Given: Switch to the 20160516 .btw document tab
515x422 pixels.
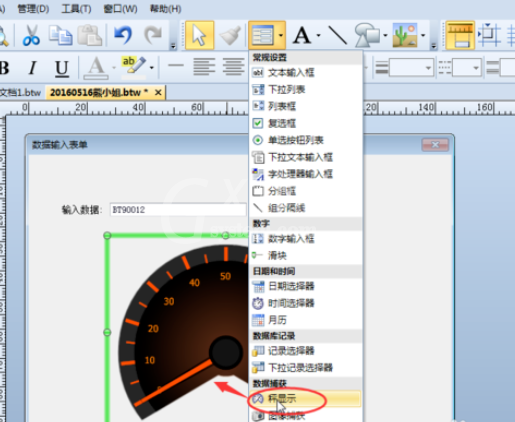Looking at the screenshot, I should (99, 92).
